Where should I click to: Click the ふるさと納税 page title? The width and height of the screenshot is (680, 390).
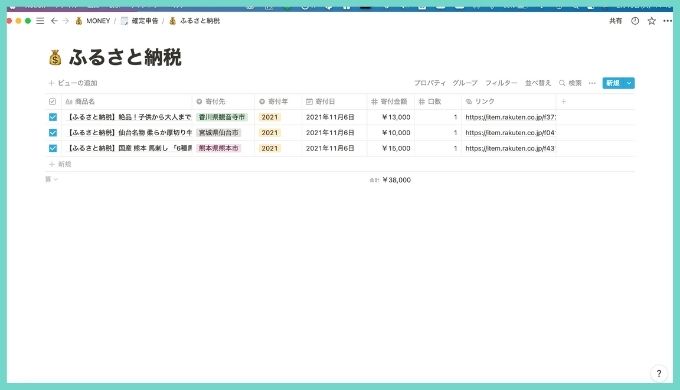[125, 57]
